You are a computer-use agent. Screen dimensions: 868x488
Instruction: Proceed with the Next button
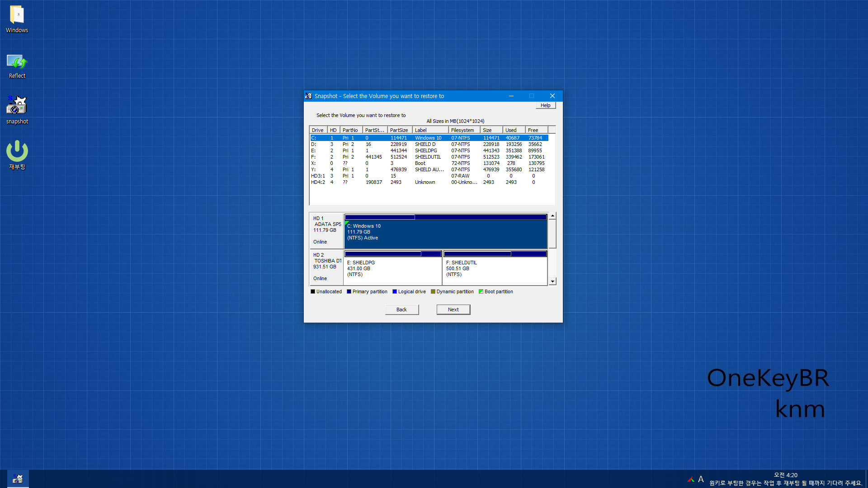click(x=453, y=310)
